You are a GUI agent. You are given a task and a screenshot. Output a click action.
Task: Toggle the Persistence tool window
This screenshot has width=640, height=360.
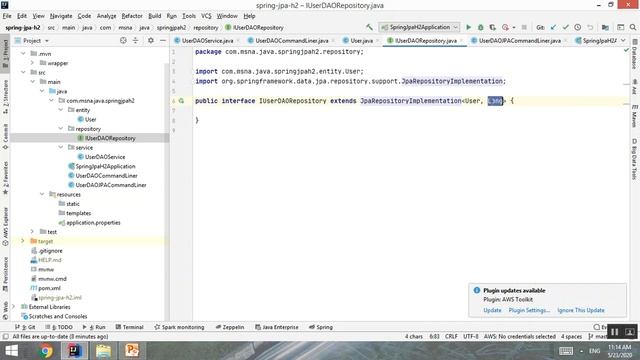click(x=5, y=274)
